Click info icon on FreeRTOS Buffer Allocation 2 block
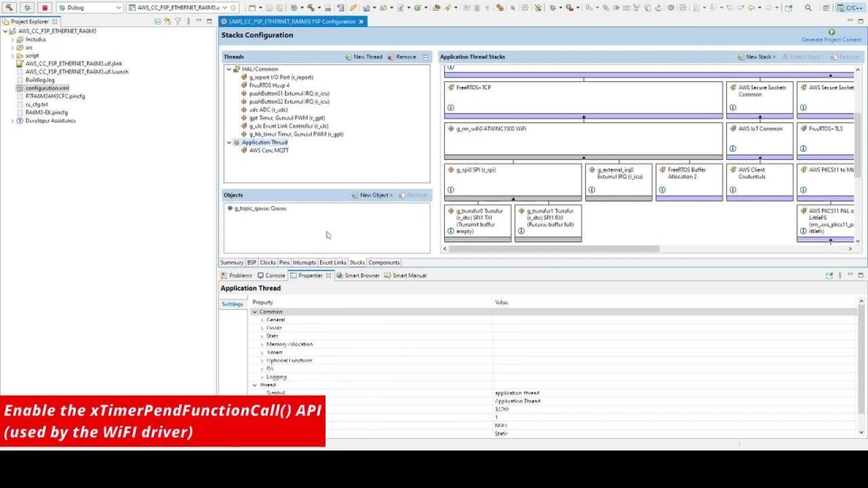Viewport: 868px width, 488px height. (662, 190)
